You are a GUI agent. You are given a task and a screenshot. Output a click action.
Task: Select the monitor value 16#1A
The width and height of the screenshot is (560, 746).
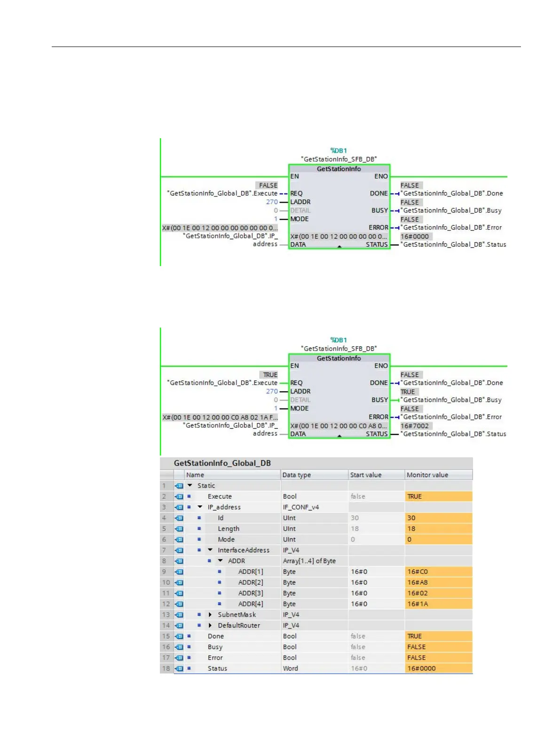(x=439, y=604)
